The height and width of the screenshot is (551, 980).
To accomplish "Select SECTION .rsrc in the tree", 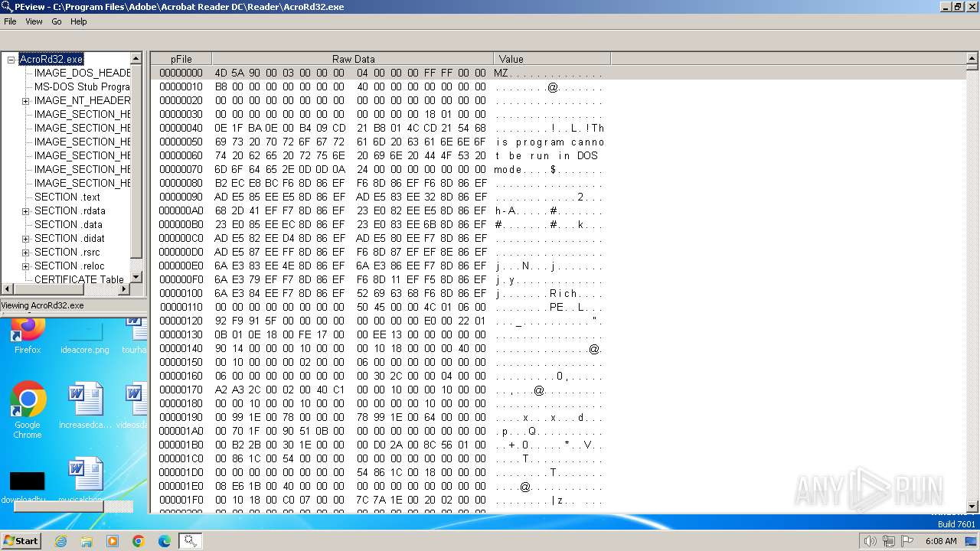I will click(67, 252).
